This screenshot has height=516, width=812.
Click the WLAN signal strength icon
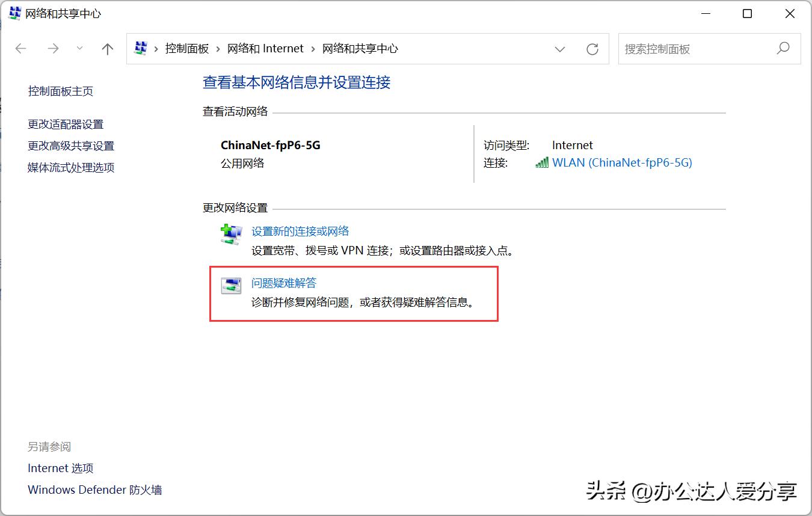542,162
